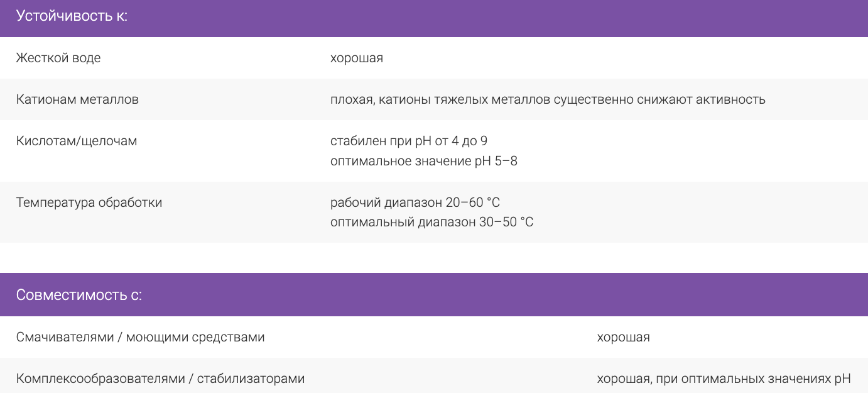Click 'хорошая, при оптимальных значениях pH' text

pyautogui.click(x=724, y=379)
